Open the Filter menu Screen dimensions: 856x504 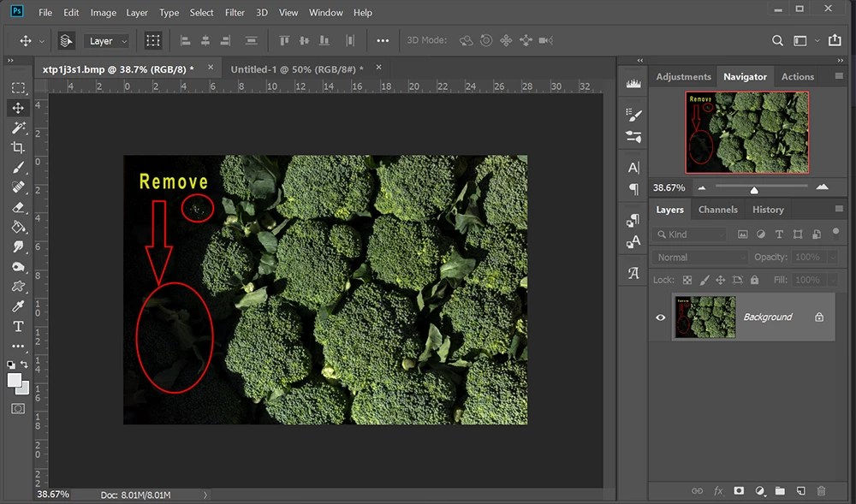coord(235,13)
